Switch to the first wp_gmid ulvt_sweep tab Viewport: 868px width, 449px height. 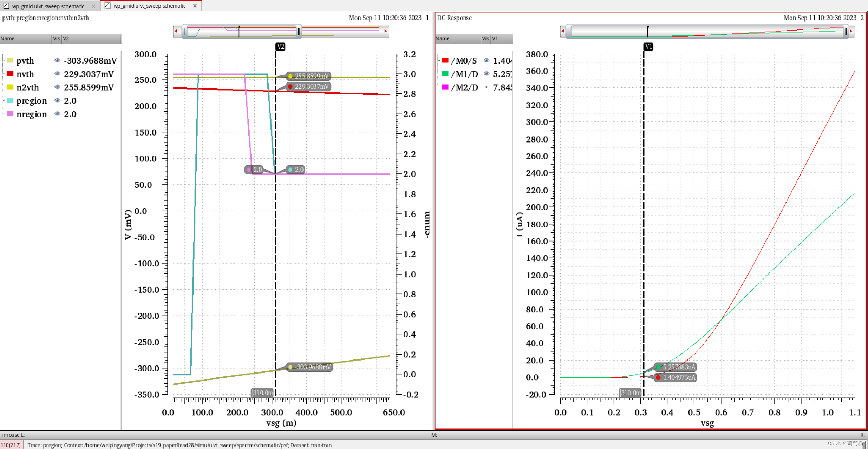[48, 6]
